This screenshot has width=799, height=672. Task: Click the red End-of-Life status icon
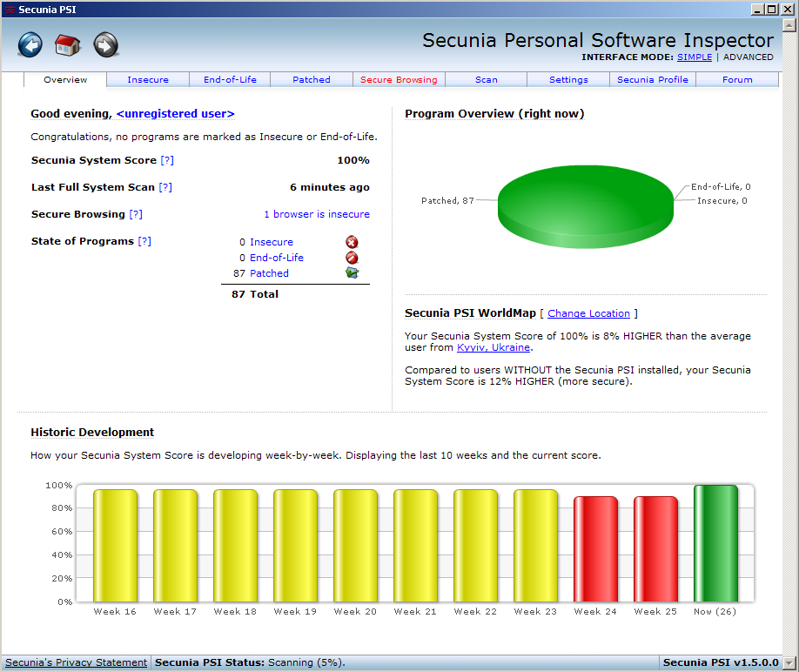pyautogui.click(x=352, y=258)
